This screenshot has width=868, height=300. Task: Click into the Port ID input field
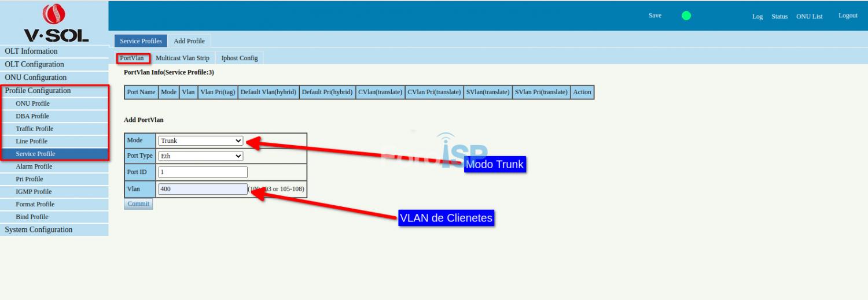point(203,172)
